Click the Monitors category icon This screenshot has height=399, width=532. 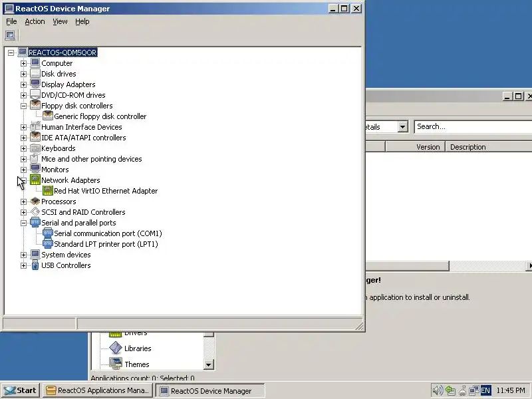point(35,170)
